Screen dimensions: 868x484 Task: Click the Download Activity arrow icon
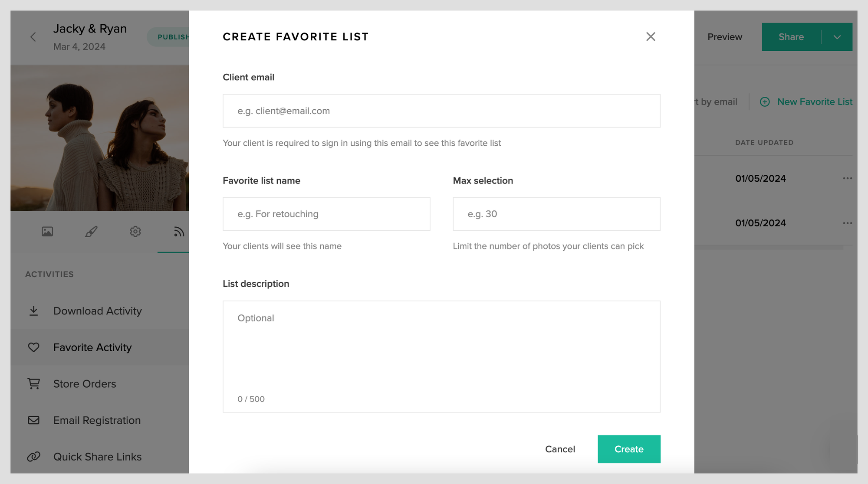click(34, 311)
